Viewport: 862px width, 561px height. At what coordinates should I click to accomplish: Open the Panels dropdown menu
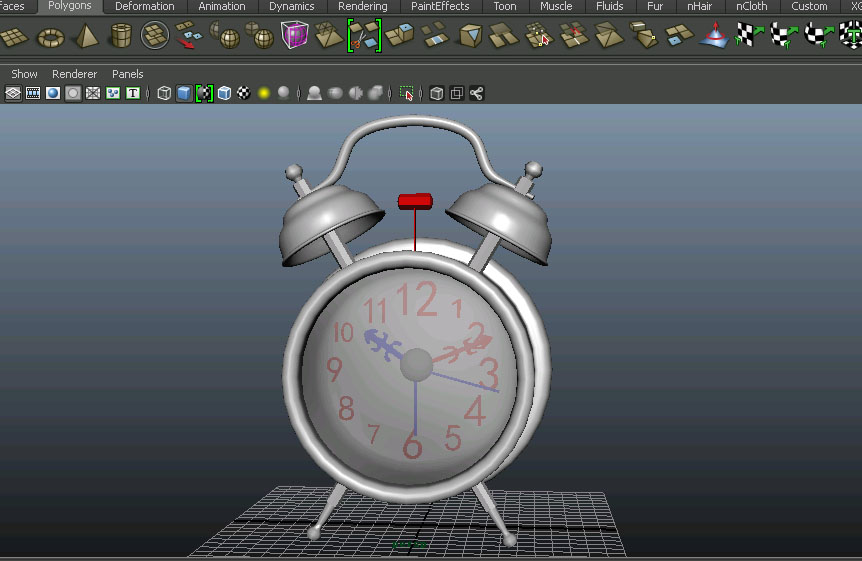127,74
